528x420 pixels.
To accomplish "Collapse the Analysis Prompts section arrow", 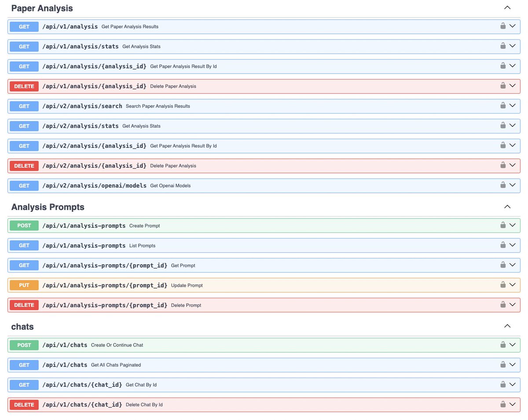I will tap(507, 206).
